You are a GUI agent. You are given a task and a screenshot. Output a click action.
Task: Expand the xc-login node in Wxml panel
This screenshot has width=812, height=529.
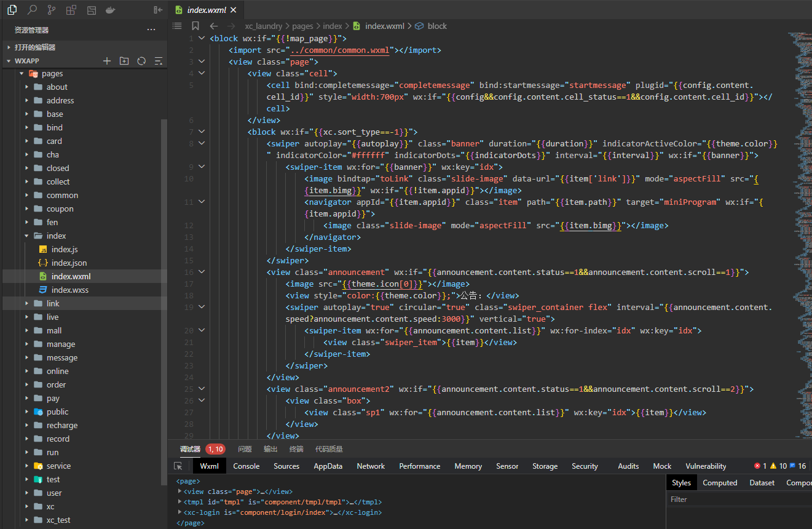(x=179, y=512)
